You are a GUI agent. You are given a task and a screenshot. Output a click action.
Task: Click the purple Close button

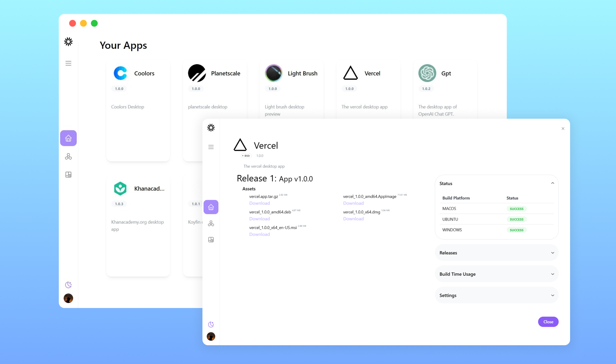point(548,322)
